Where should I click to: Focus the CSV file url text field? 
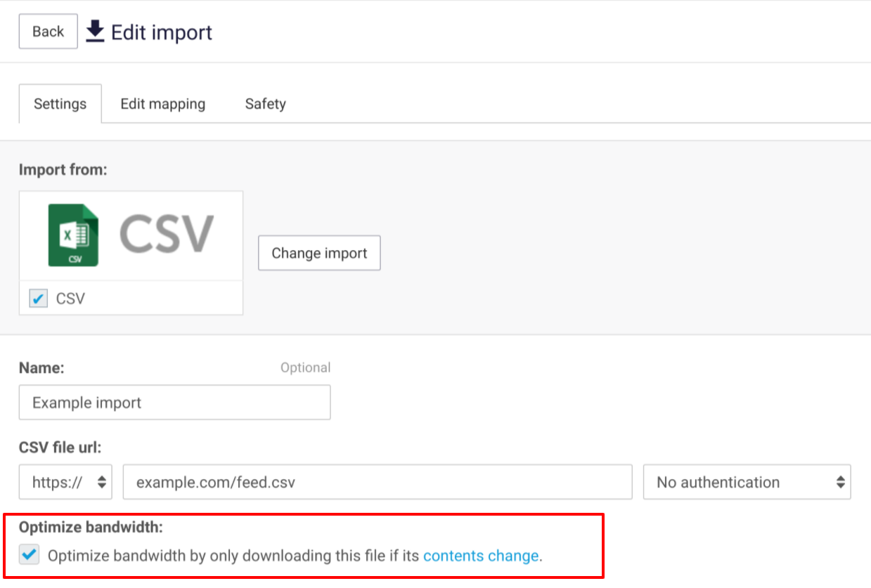[378, 482]
